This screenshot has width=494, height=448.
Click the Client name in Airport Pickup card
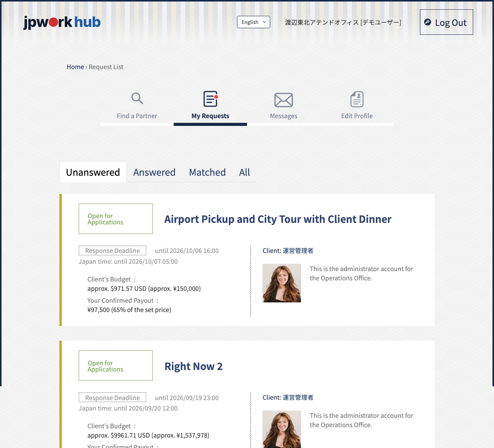298,251
